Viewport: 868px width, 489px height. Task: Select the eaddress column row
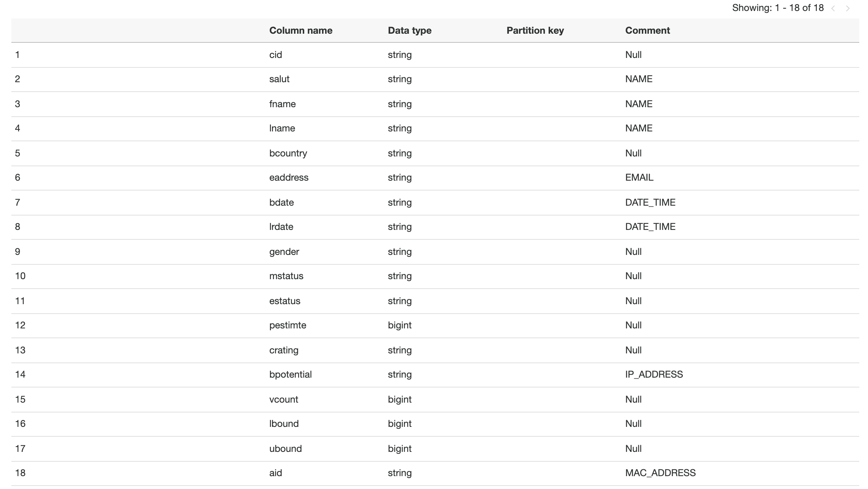coord(289,177)
